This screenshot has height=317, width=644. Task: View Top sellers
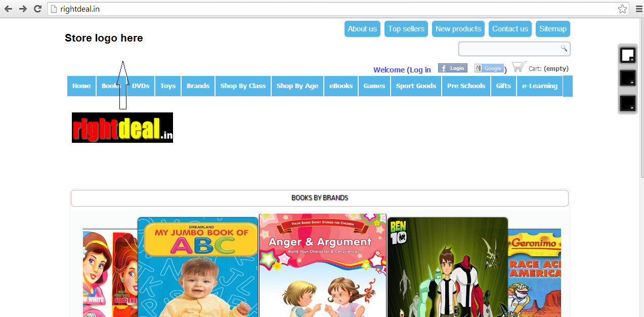coord(406,29)
